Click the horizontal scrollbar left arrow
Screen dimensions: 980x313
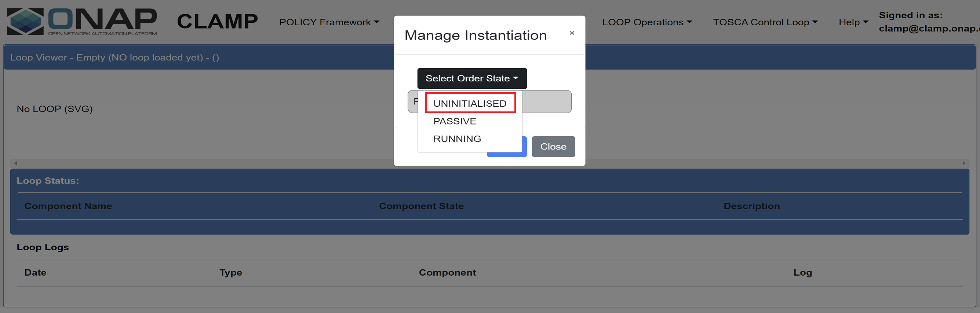pyautogui.click(x=16, y=163)
